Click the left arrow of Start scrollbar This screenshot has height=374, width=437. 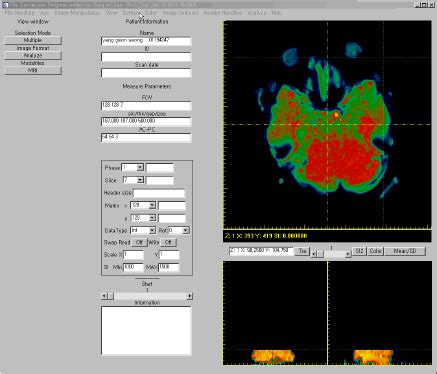[104, 296]
